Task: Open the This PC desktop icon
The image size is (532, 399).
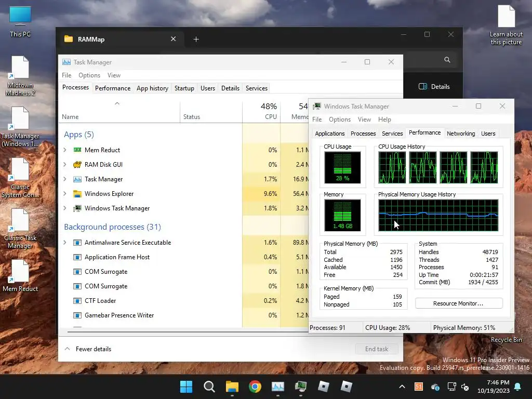Action: (x=20, y=22)
